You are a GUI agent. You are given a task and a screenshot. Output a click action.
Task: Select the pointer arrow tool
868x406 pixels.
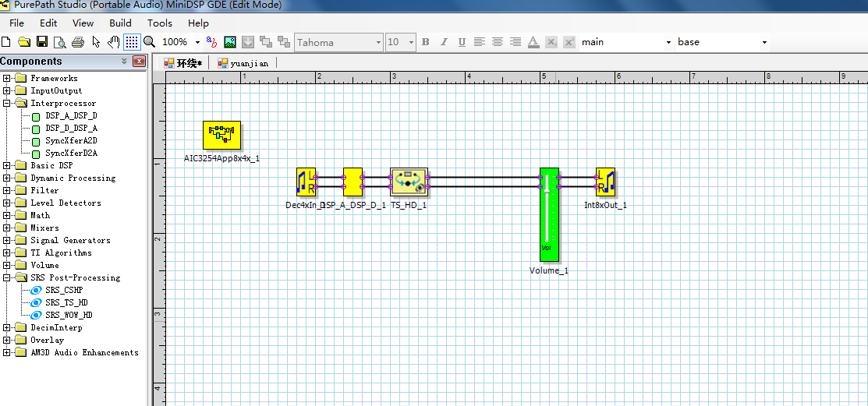(x=96, y=42)
